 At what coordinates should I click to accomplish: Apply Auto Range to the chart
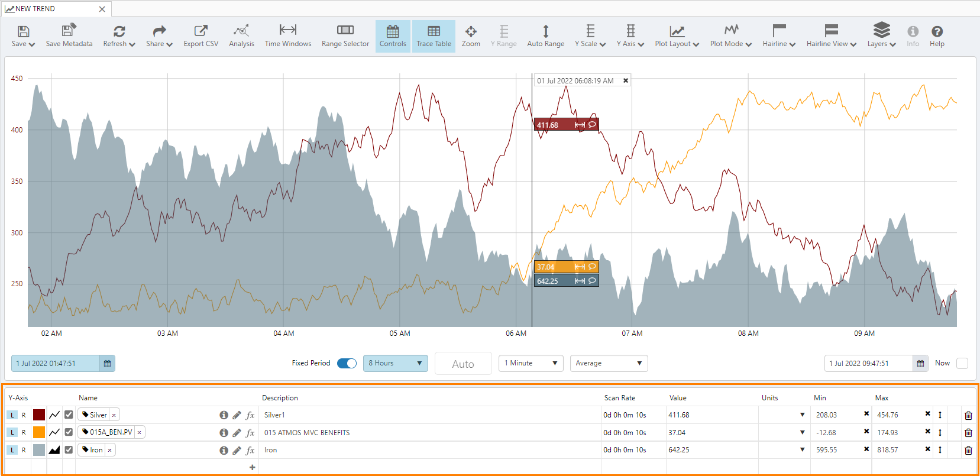(x=545, y=36)
